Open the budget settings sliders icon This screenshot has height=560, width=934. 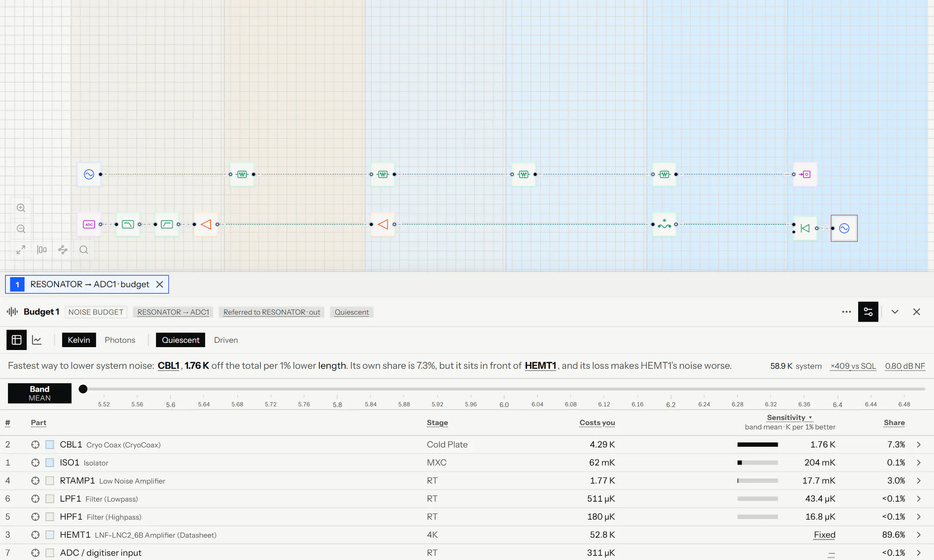[x=868, y=312]
